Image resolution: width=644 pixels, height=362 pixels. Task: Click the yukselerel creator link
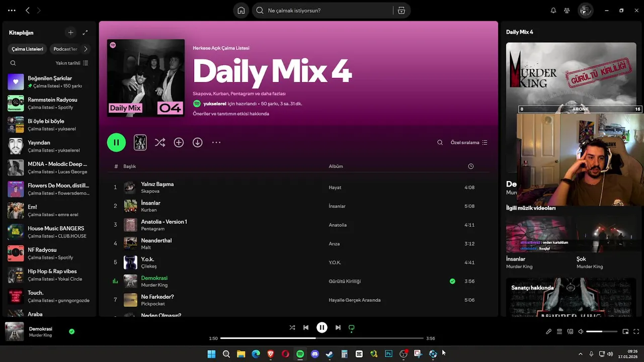(215, 104)
